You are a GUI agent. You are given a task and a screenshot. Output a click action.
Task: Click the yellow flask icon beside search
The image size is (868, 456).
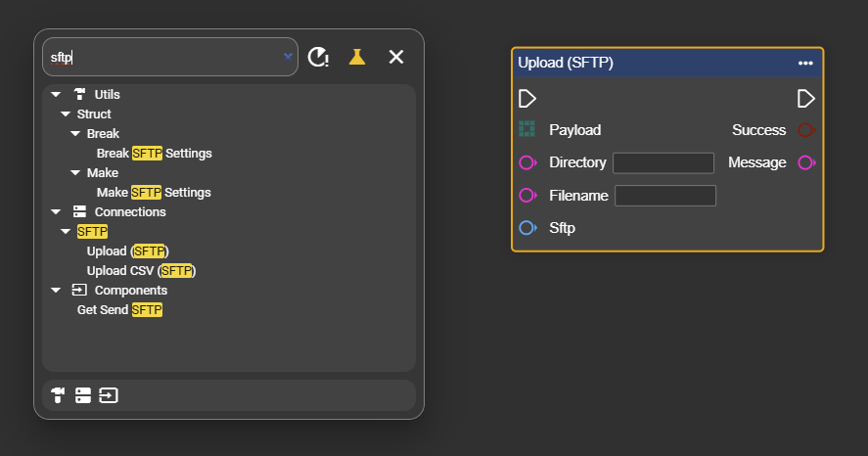coord(357,57)
